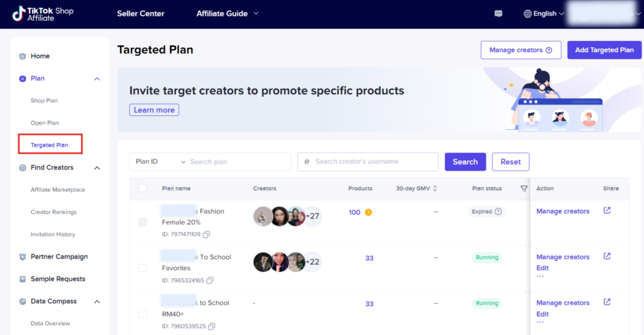Click the Plan status filter funnel icon
The image size is (644, 335).
point(524,188)
